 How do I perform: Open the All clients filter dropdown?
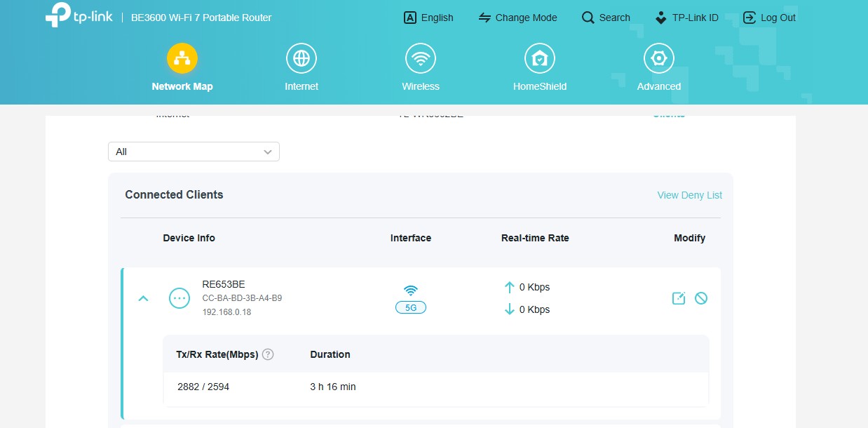coord(194,152)
